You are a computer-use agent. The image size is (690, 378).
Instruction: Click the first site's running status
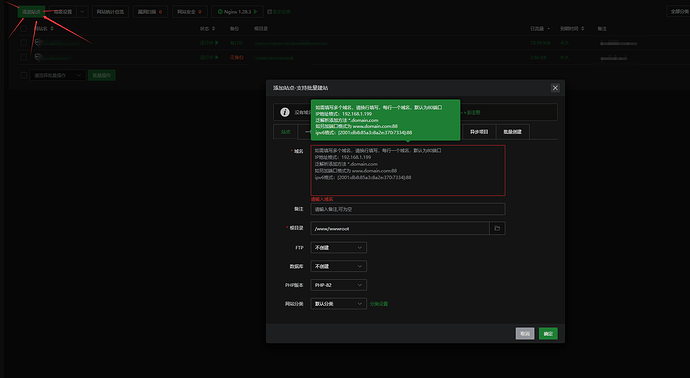209,43
